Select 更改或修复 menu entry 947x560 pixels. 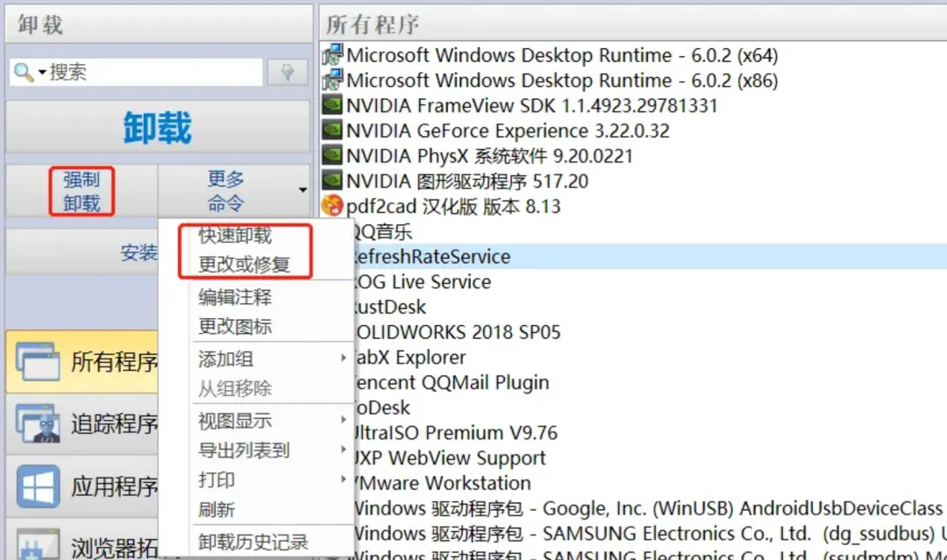244,265
